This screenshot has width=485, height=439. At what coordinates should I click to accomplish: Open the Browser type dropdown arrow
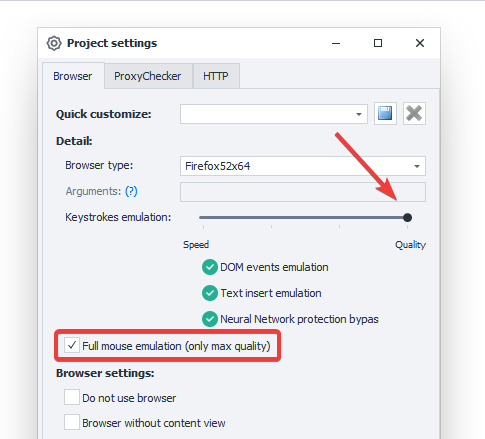point(417,166)
